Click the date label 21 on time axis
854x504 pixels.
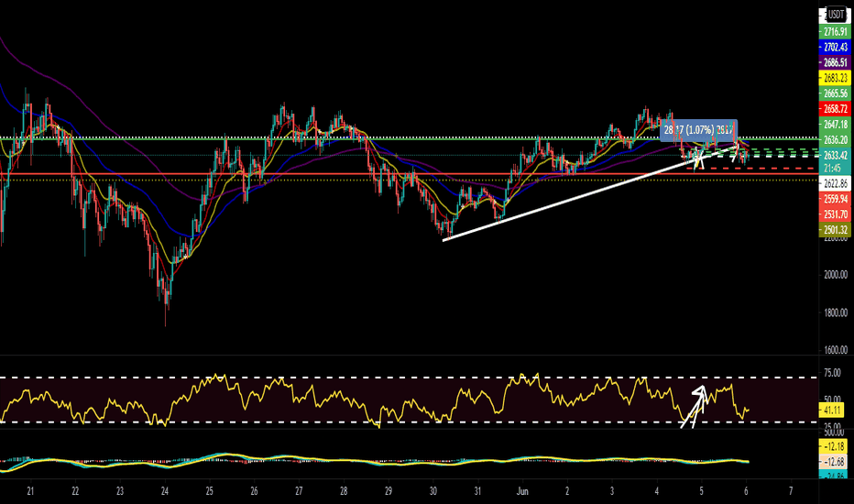point(30,491)
